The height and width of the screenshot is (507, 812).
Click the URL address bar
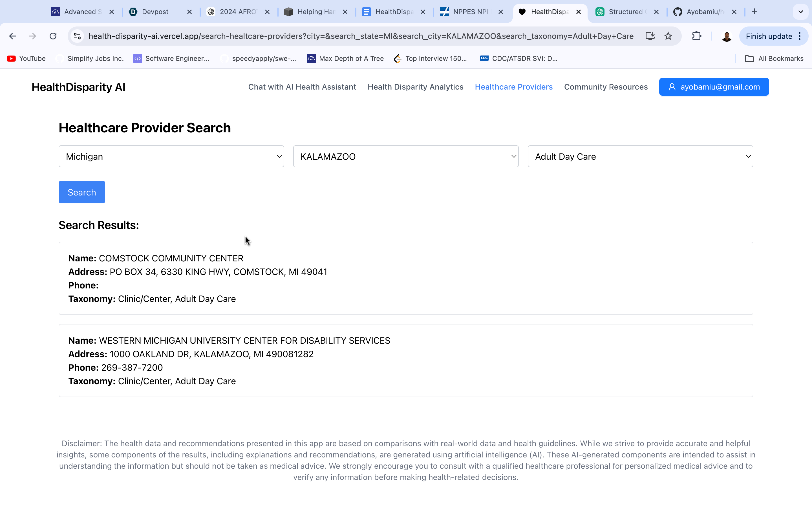coord(361,36)
